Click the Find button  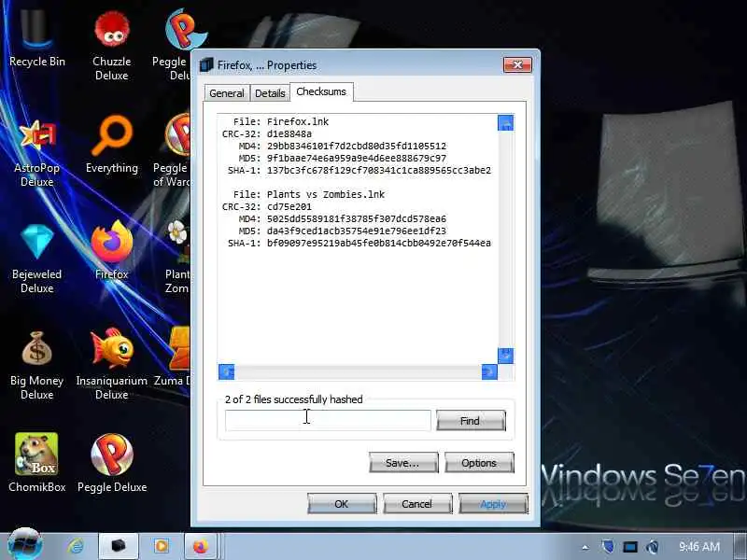(x=471, y=421)
